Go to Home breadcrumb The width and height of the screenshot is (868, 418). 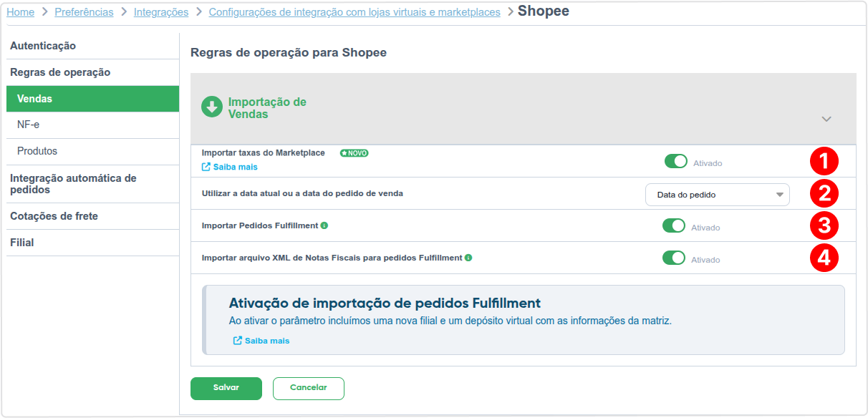pos(21,12)
